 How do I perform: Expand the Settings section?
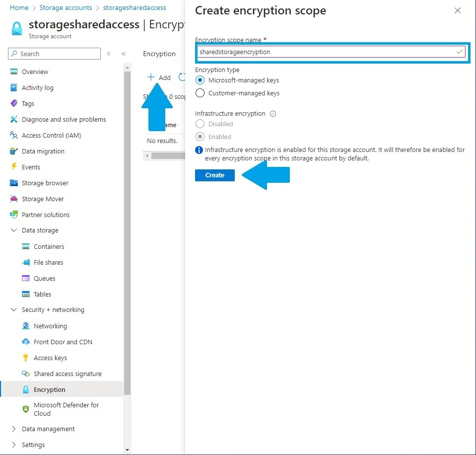(x=14, y=445)
